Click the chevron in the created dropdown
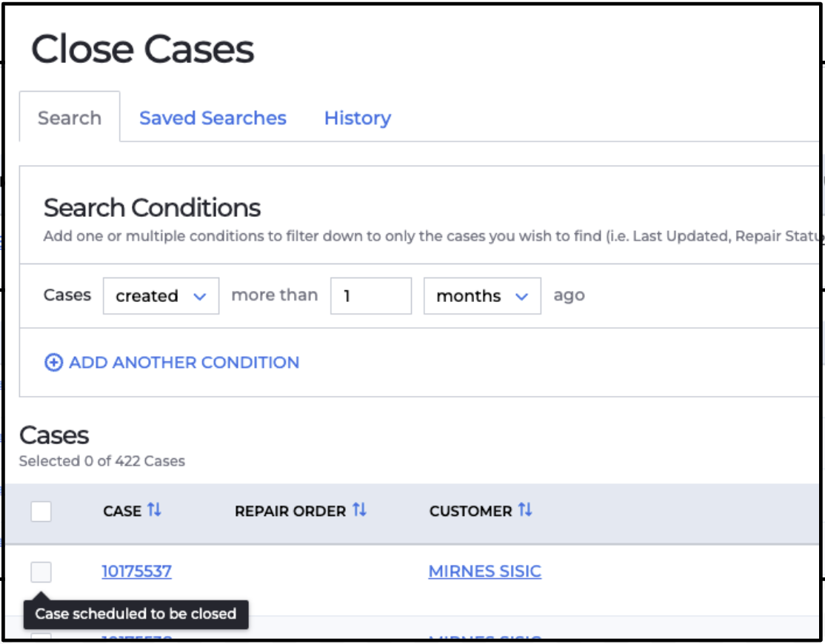825x644 pixels. point(200,297)
